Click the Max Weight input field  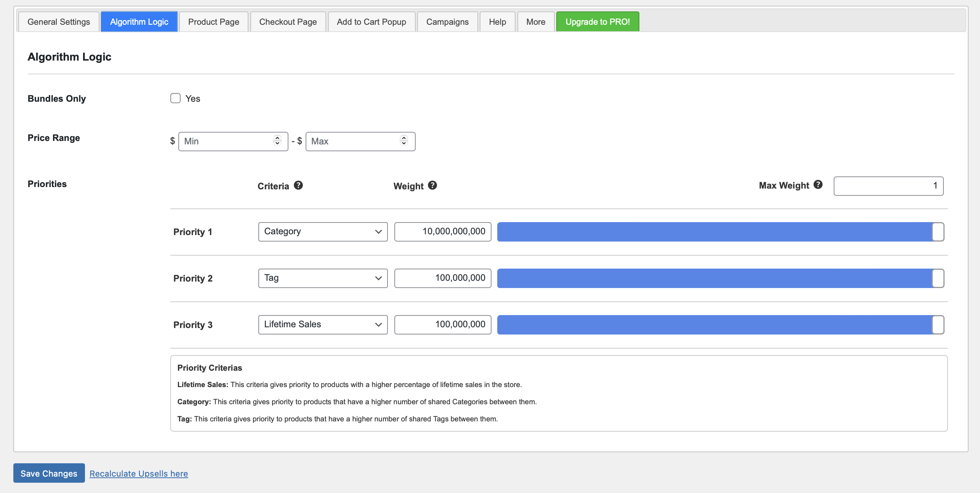pyautogui.click(x=889, y=186)
